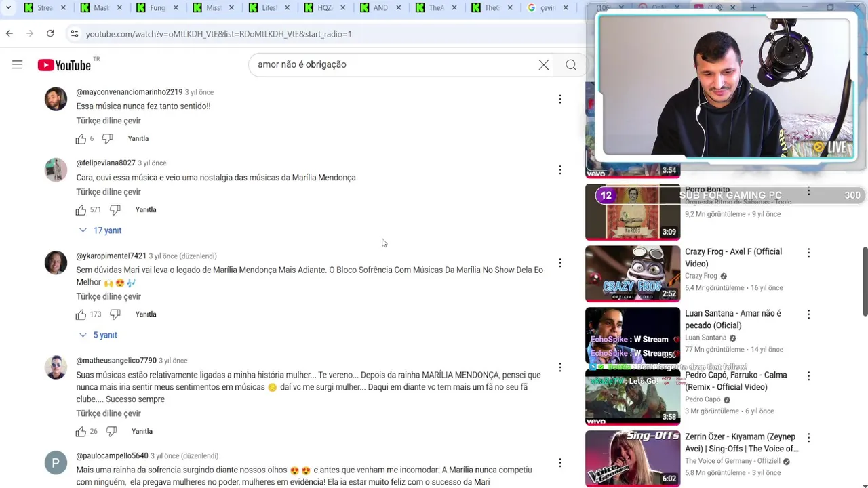
Task: Click the browser address bar URL
Action: (218, 34)
